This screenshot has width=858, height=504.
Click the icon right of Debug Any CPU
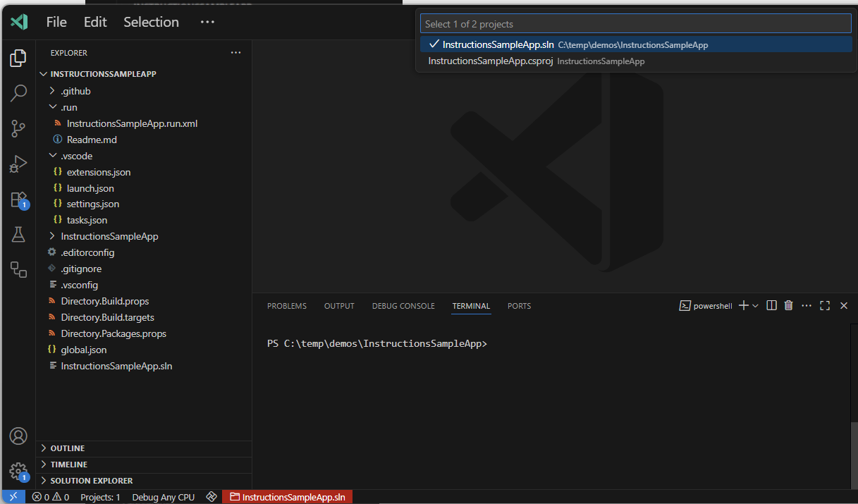pos(211,497)
